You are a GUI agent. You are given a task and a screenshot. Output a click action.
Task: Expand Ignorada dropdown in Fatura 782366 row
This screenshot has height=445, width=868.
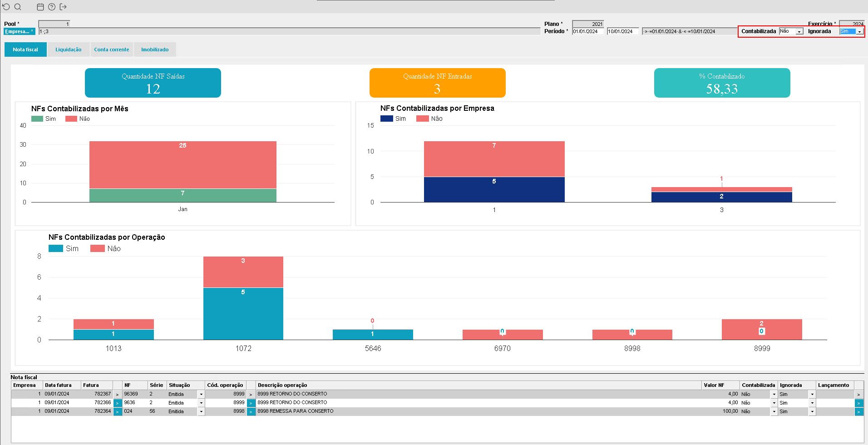tap(812, 403)
